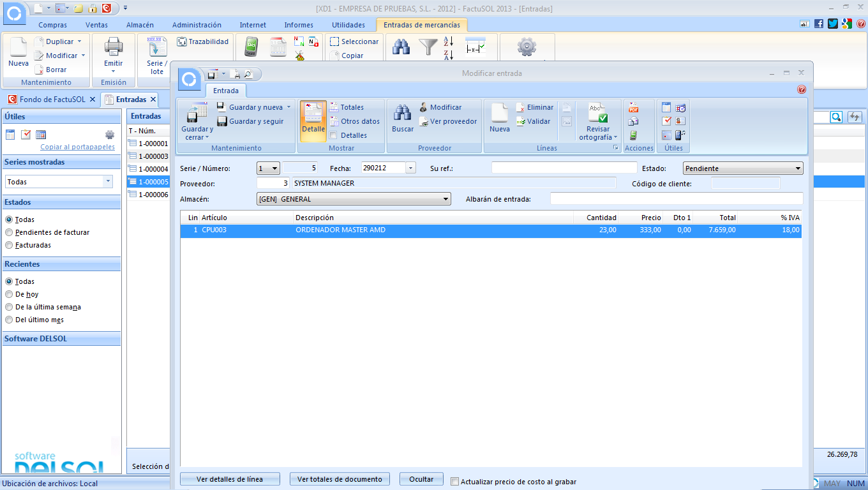Screen dimensions: 868x490
Task: Click gear icon in Útiles sidebar panel
Action: click(110, 135)
